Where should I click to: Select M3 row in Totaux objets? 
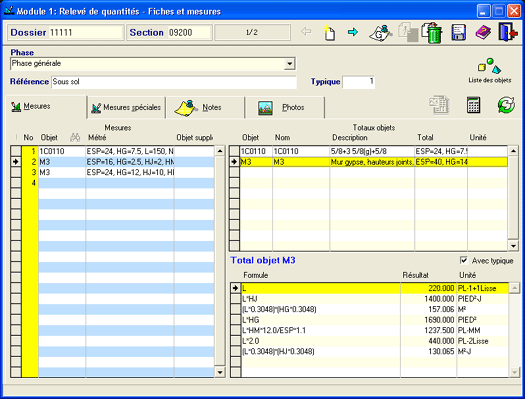368,162
